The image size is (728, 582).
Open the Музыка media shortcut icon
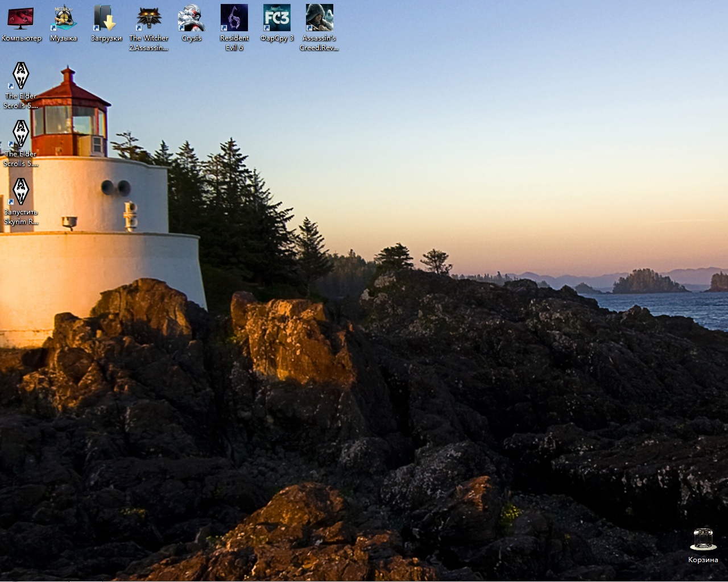(63, 18)
